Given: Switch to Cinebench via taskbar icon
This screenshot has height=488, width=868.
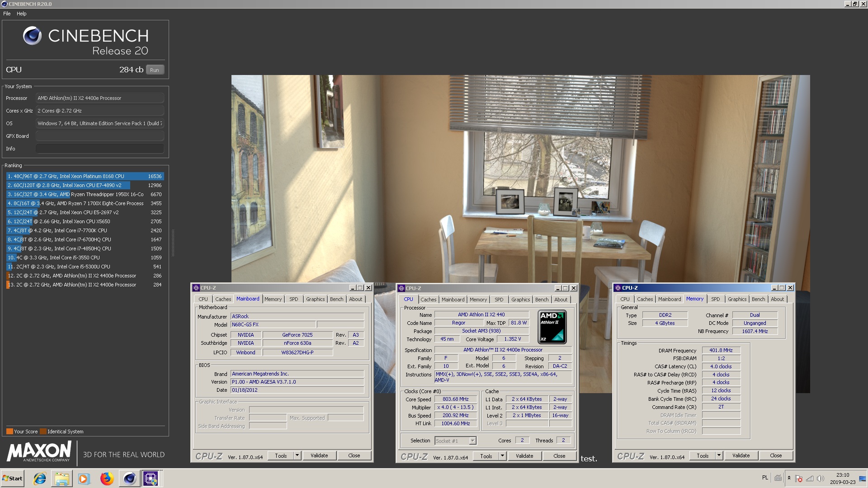Looking at the screenshot, I should (x=129, y=479).
